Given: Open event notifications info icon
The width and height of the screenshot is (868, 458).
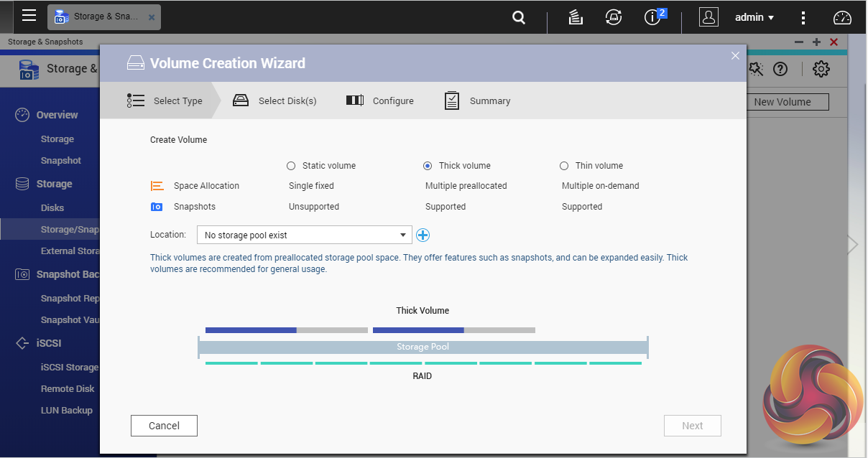Looking at the screenshot, I should click(x=652, y=18).
